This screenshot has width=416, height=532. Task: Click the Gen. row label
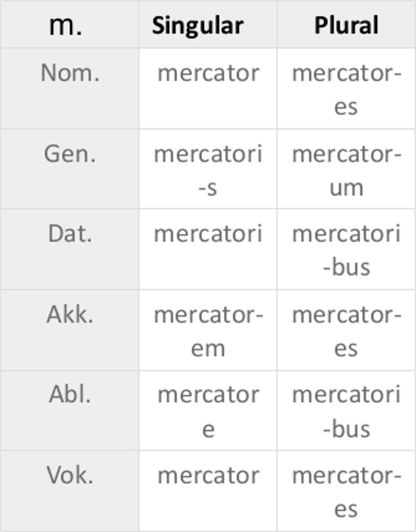pos(70,154)
